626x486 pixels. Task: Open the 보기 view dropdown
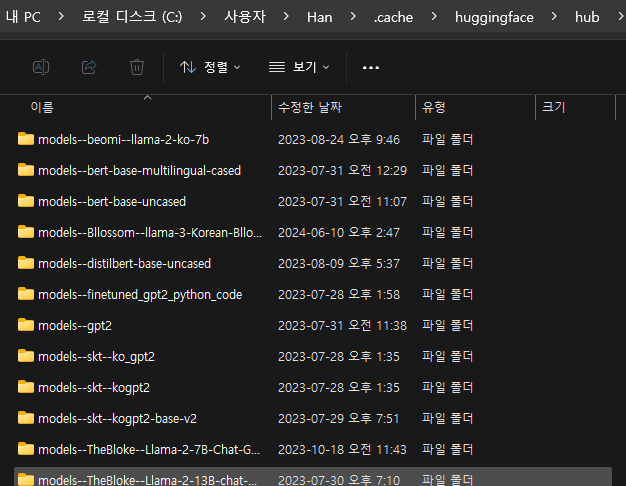tap(299, 67)
